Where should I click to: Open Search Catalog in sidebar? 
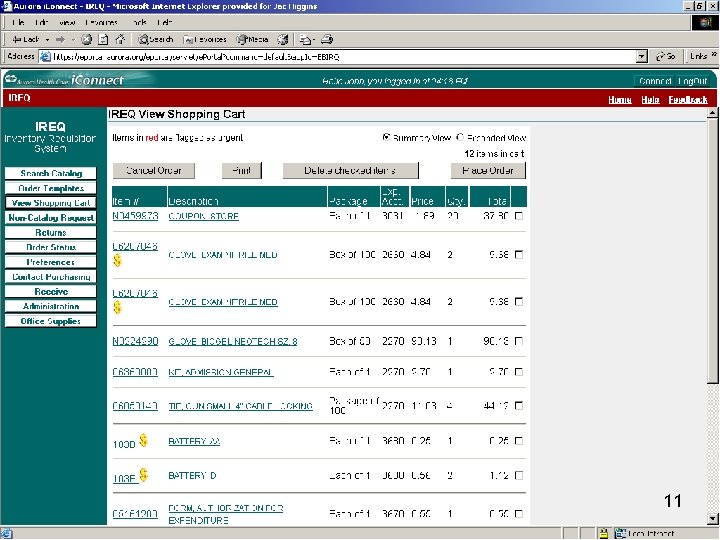(x=51, y=173)
